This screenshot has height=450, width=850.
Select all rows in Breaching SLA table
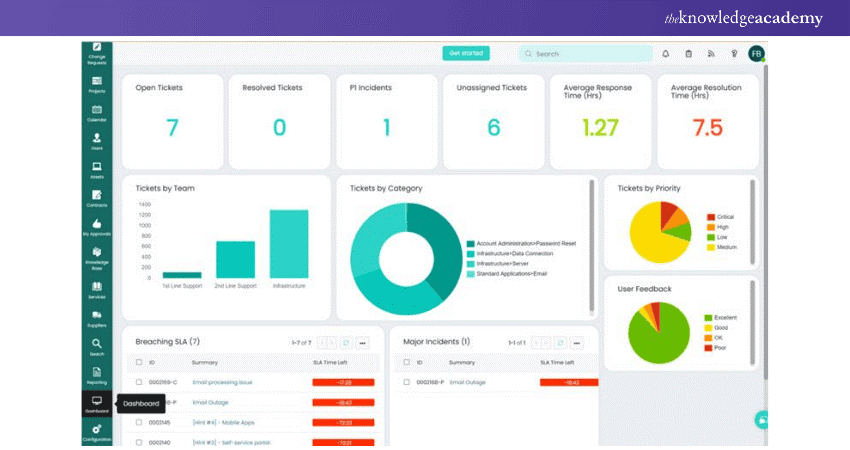coord(139,362)
